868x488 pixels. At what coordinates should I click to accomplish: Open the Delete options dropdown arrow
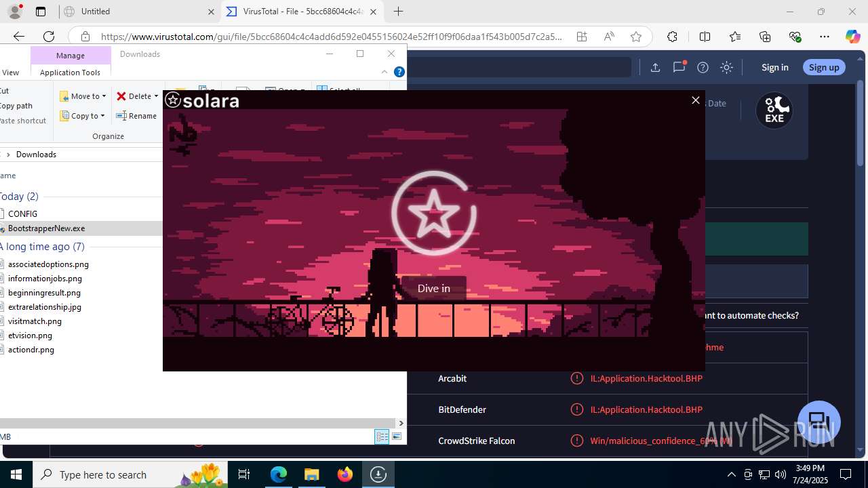[156, 96]
